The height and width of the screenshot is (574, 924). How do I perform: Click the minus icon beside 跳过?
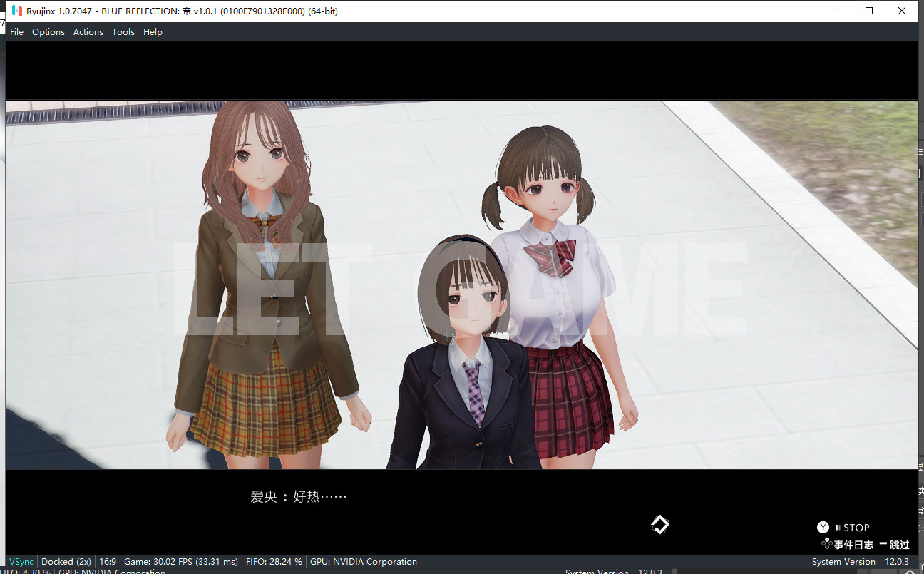point(883,544)
